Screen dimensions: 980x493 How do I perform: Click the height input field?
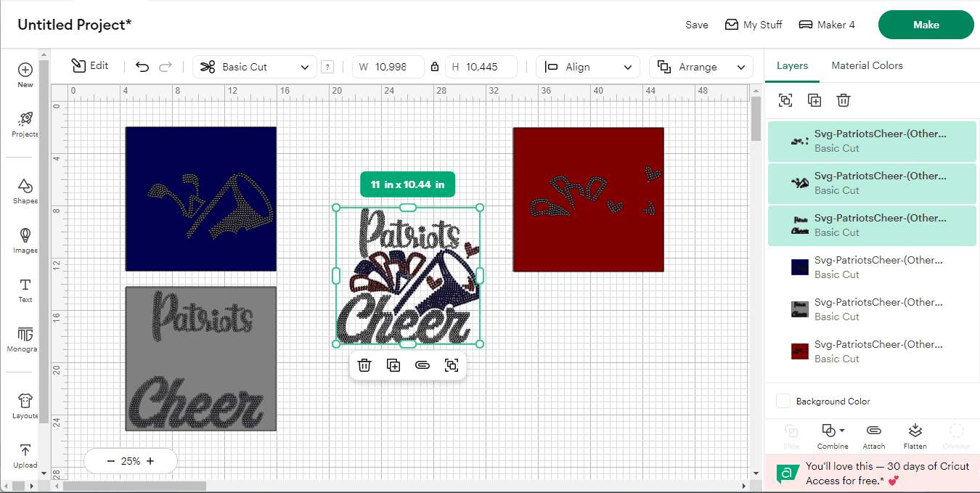[481, 67]
